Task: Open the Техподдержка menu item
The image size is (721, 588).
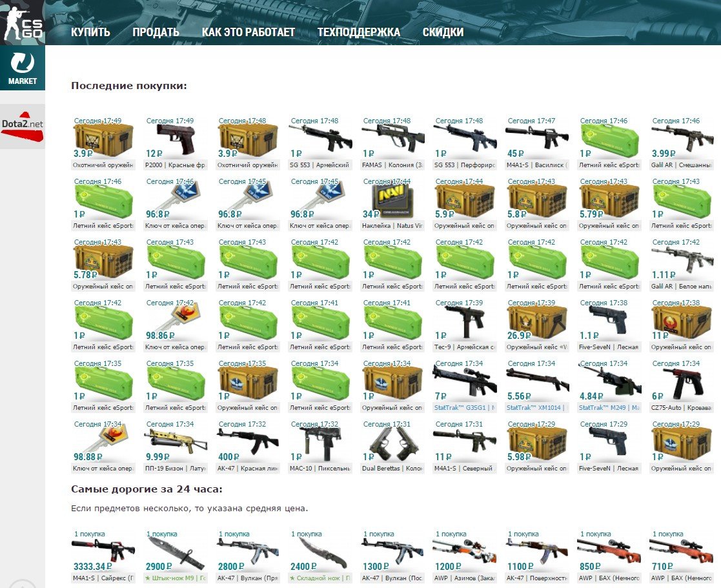Action: pyautogui.click(x=358, y=32)
